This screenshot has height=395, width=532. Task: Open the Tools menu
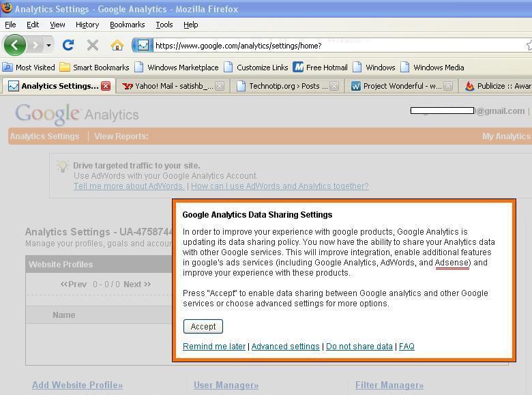(x=164, y=25)
